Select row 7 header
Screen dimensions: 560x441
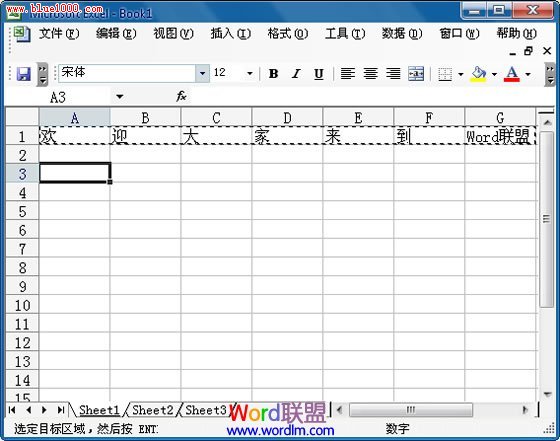click(22, 248)
